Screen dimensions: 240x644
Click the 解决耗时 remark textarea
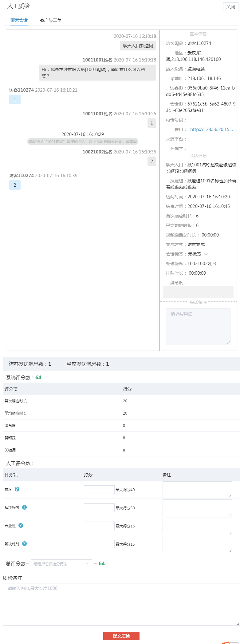pos(197,544)
